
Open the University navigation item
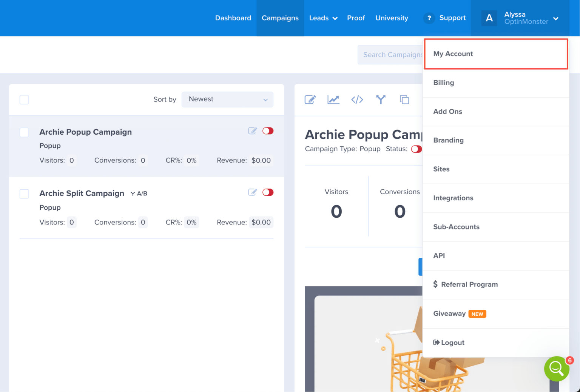392,18
